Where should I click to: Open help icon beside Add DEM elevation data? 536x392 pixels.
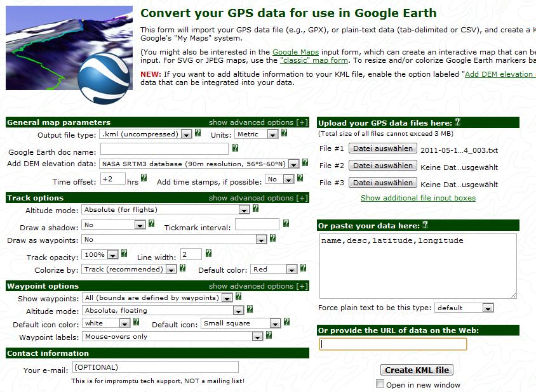point(305,163)
